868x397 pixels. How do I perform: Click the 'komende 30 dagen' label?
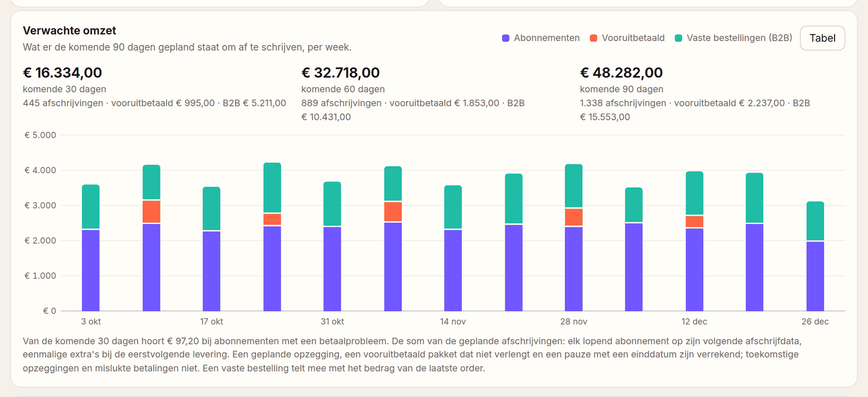click(x=64, y=89)
